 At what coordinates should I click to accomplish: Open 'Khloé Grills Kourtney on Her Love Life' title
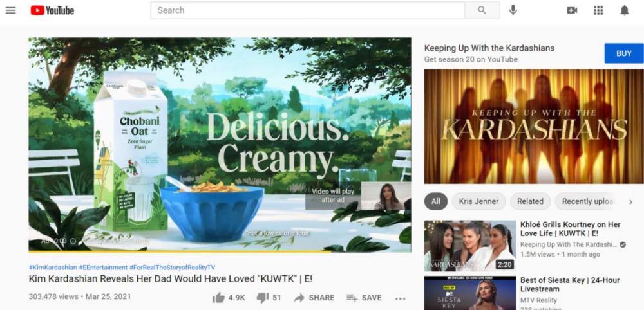571,229
